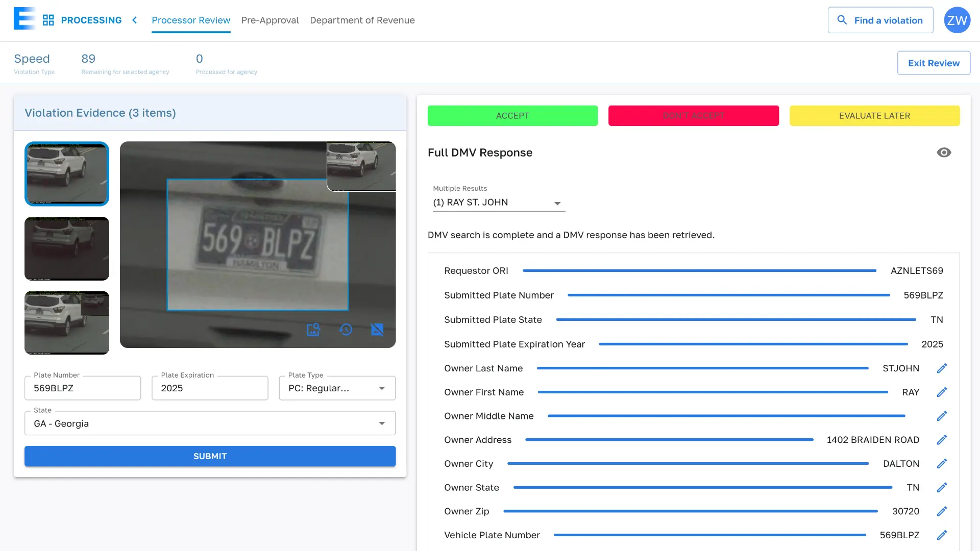Click the Exit Review button

click(x=934, y=63)
